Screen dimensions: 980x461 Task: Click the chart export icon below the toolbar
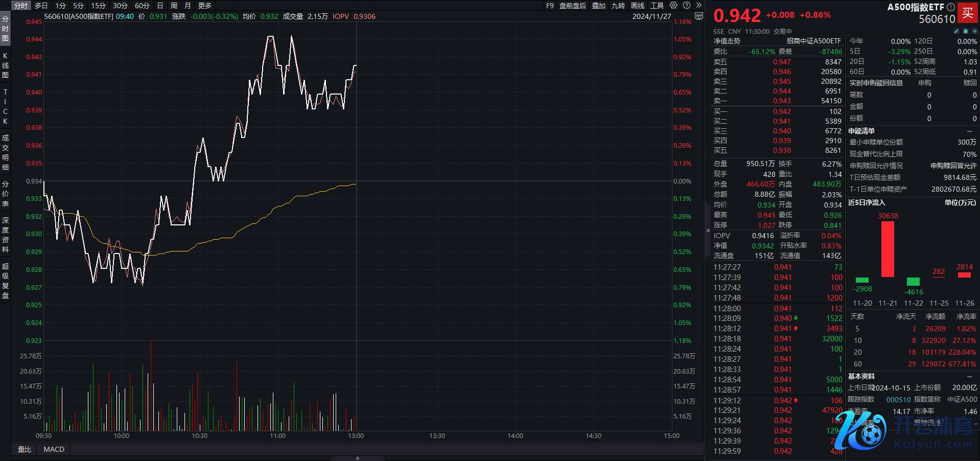[x=699, y=16]
